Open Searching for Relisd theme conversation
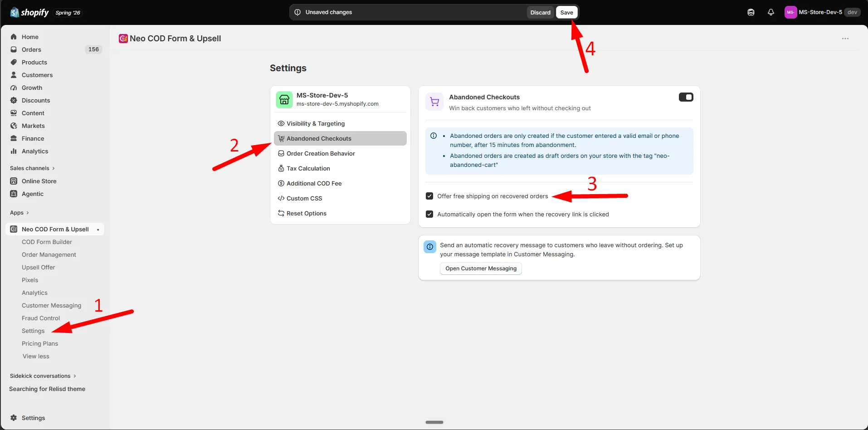 click(x=47, y=389)
